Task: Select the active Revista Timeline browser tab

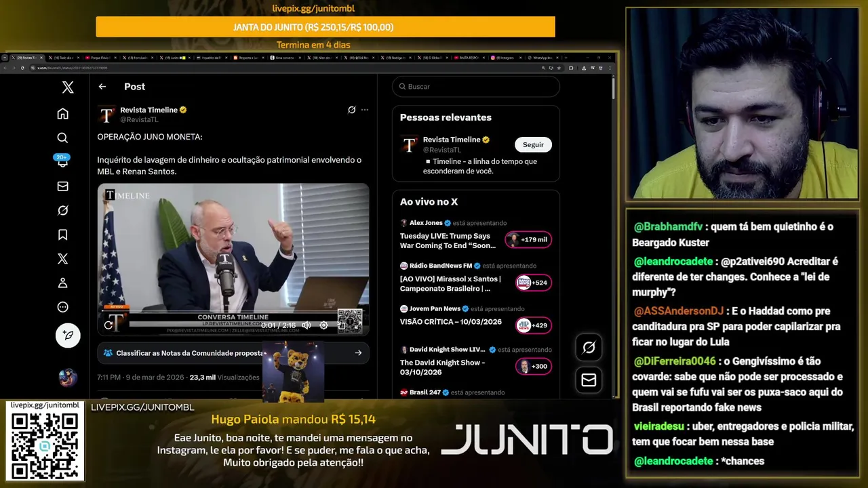Action: pos(26,58)
